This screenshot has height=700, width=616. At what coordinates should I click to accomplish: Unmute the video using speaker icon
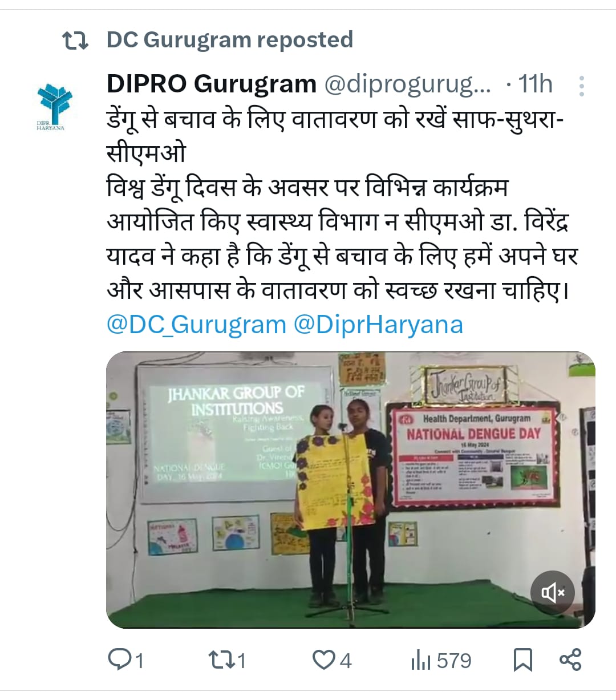[552, 593]
